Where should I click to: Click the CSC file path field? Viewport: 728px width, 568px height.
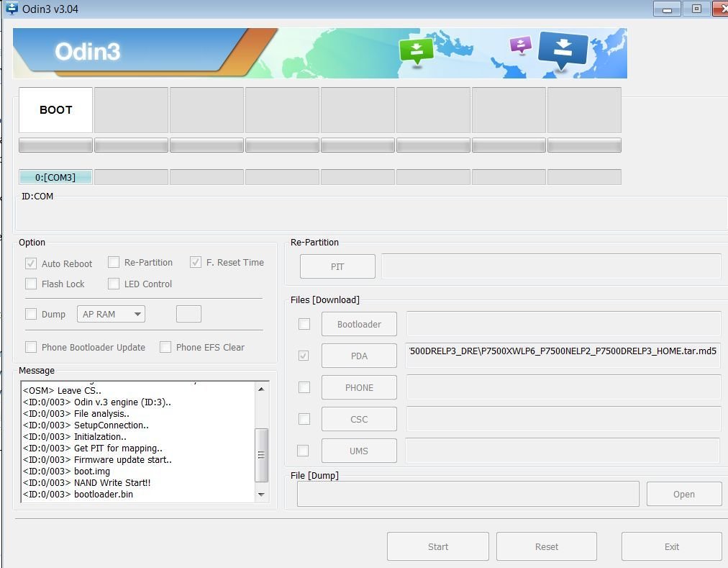(x=563, y=419)
